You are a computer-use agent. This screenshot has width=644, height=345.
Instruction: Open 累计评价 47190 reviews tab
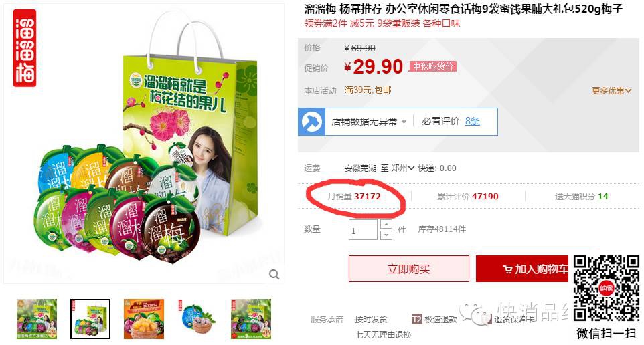(x=468, y=196)
